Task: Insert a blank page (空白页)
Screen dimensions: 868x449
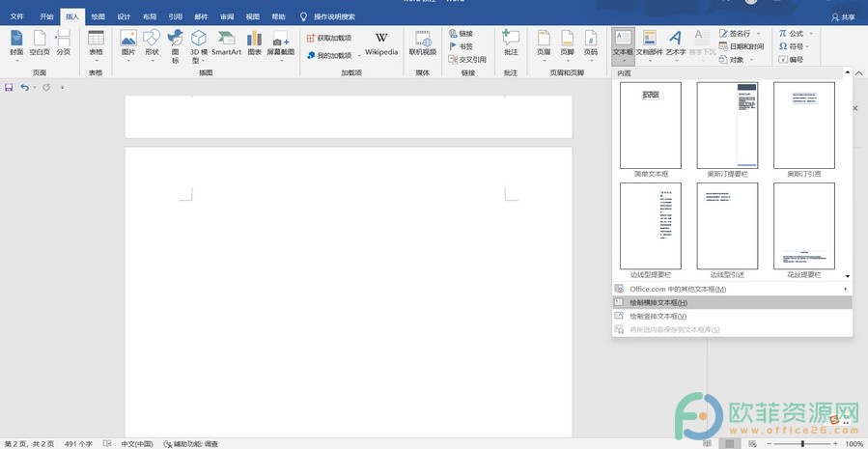Action: tap(40, 43)
